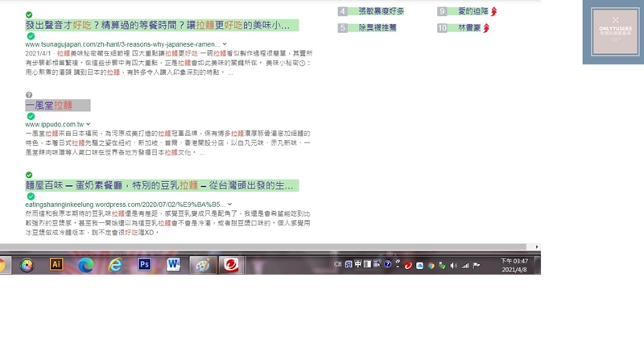
Task: Click the green check beside eatingsharinginkeelung URL
Action: 31,196
